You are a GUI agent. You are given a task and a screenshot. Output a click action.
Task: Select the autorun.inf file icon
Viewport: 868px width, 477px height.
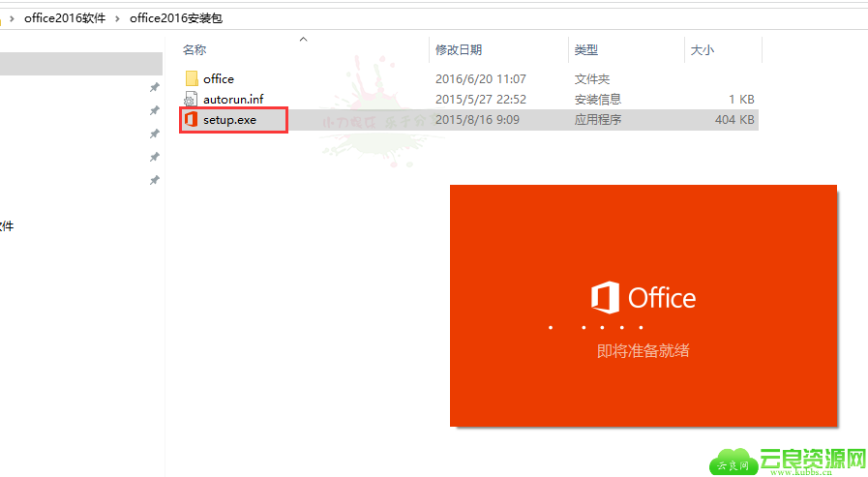tap(191, 99)
